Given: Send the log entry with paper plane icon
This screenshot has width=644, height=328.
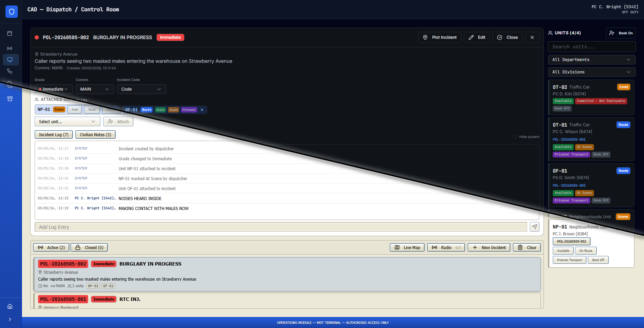Looking at the screenshot, I should pyautogui.click(x=535, y=227).
